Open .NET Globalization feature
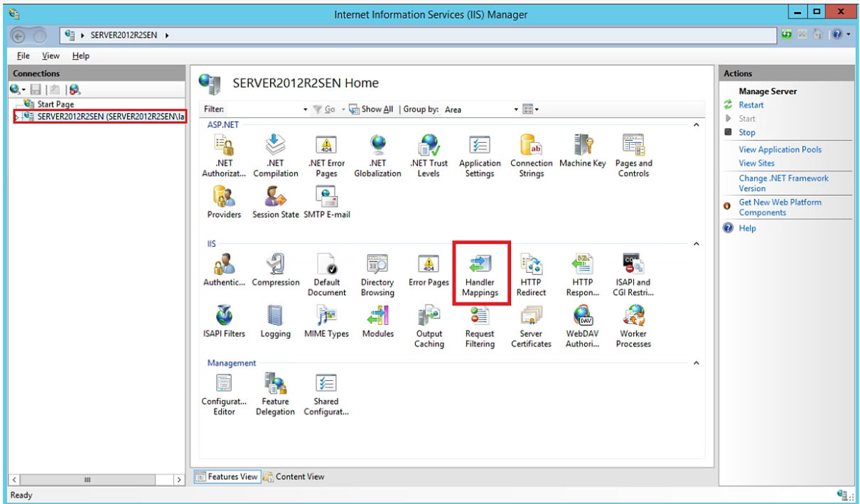This screenshot has height=504, width=860. [x=377, y=156]
